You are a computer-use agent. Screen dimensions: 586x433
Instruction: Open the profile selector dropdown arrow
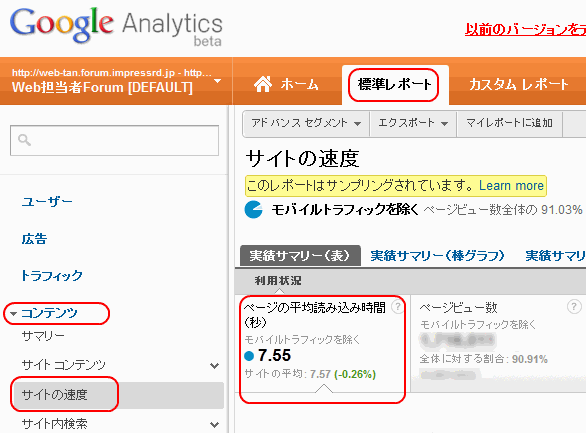(x=218, y=81)
